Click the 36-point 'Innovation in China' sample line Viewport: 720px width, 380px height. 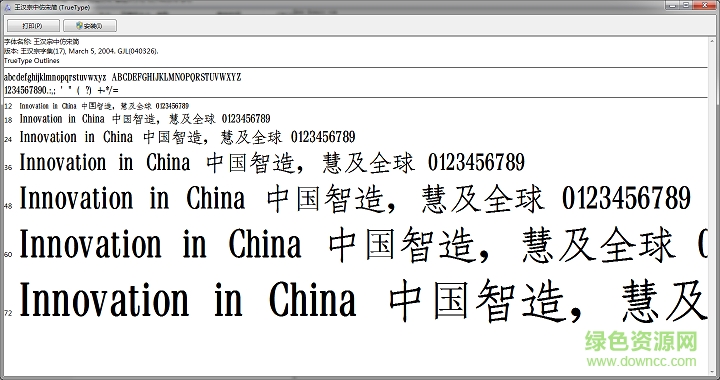[x=272, y=163]
